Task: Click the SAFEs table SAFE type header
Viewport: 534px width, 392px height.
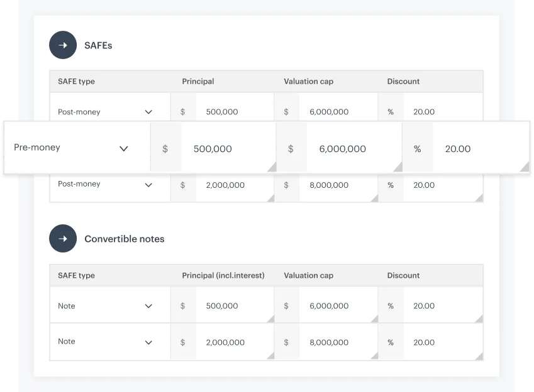Action: [x=76, y=81]
